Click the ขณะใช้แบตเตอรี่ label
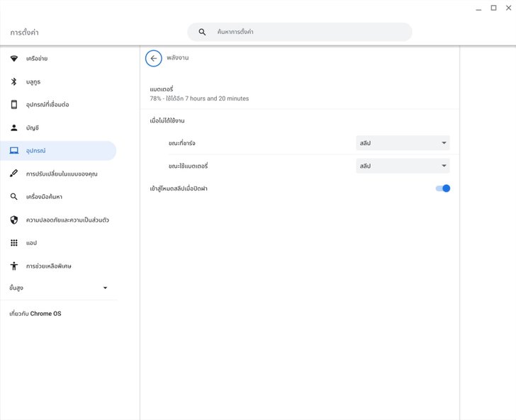 pyautogui.click(x=188, y=166)
